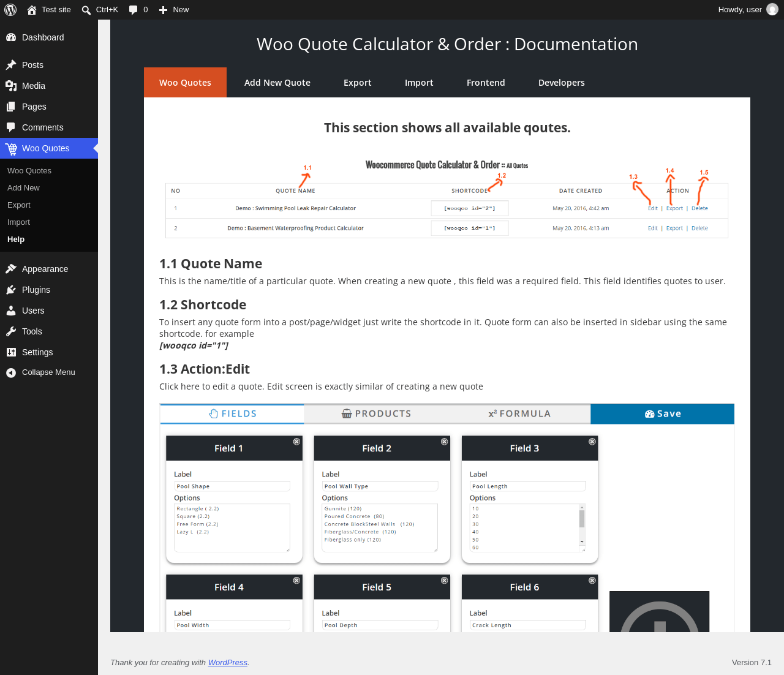Follow the WordPress link in the footer

(x=228, y=663)
